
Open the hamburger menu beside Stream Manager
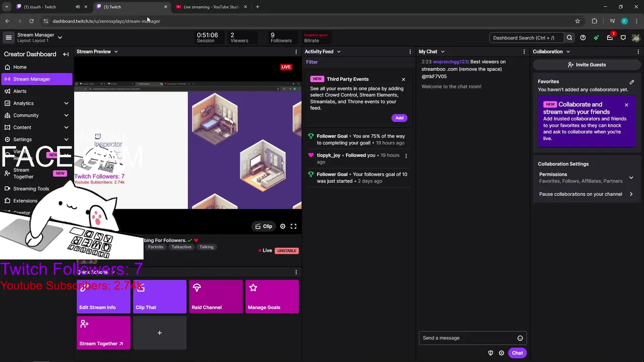tap(9, 38)
